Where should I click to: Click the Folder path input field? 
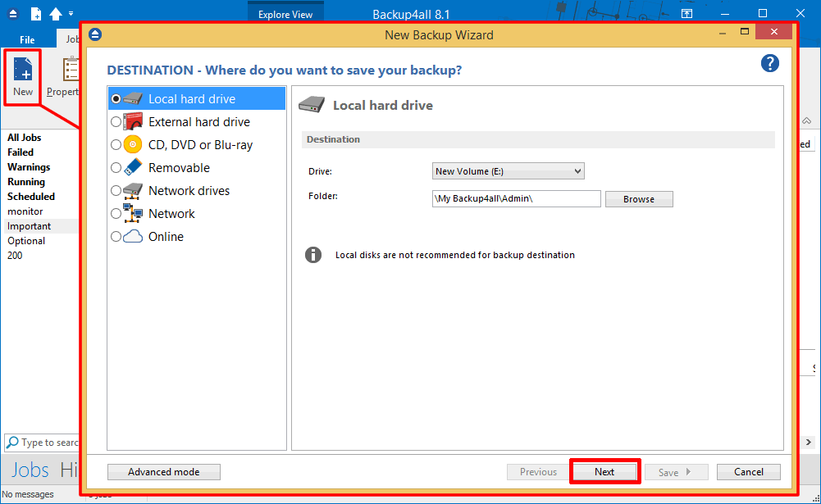(x=516, y=198)
